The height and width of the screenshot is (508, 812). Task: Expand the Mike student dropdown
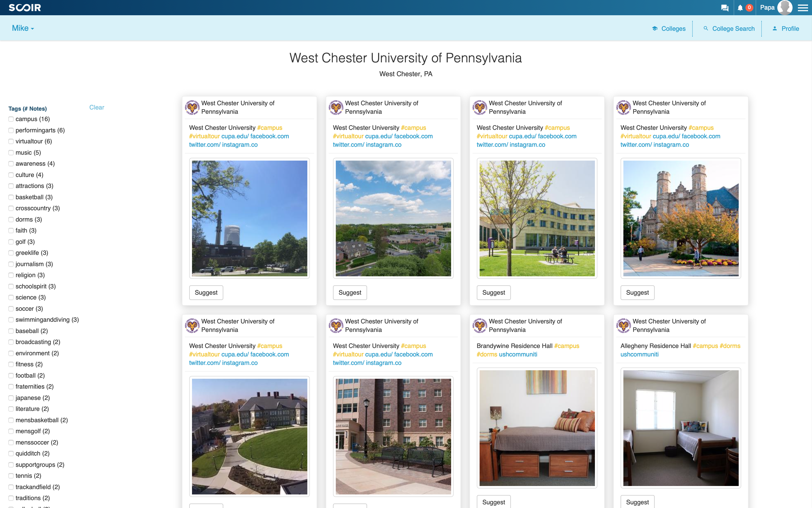[x=23, y=28]
